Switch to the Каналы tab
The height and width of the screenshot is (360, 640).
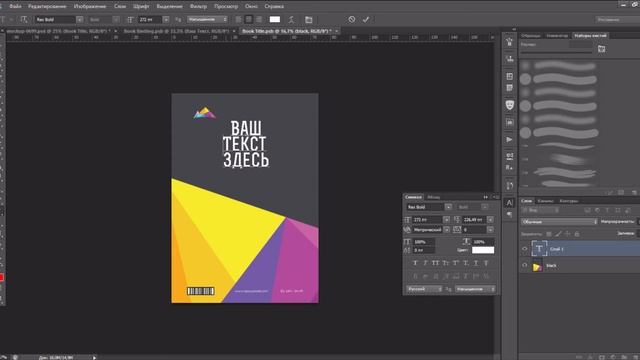pos(545,201)
